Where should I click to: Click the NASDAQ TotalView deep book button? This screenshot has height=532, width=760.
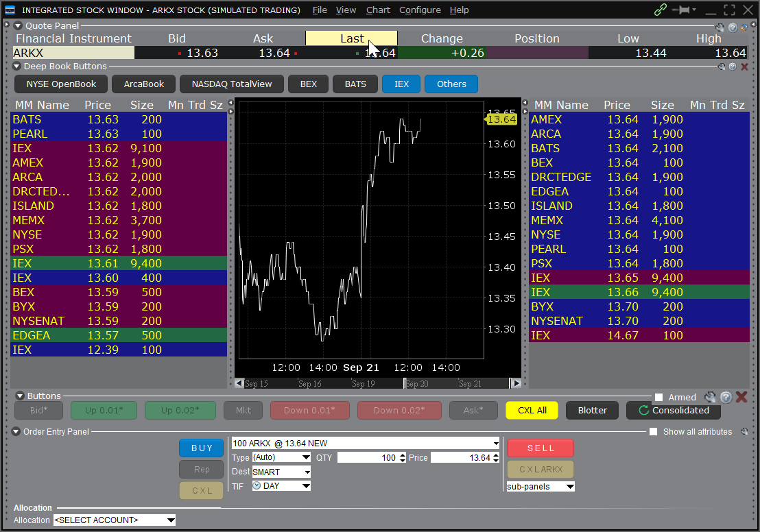(231, 84)
